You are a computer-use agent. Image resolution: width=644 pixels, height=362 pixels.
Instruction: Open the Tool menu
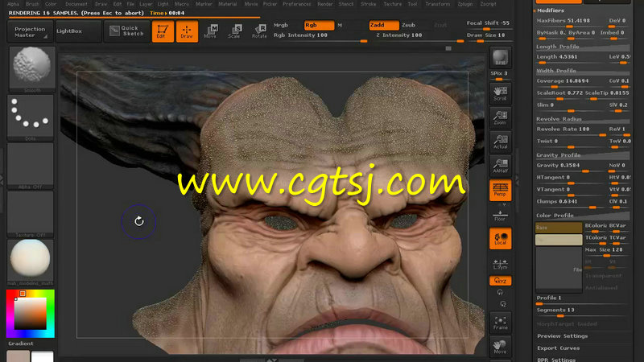coord(412,4)
